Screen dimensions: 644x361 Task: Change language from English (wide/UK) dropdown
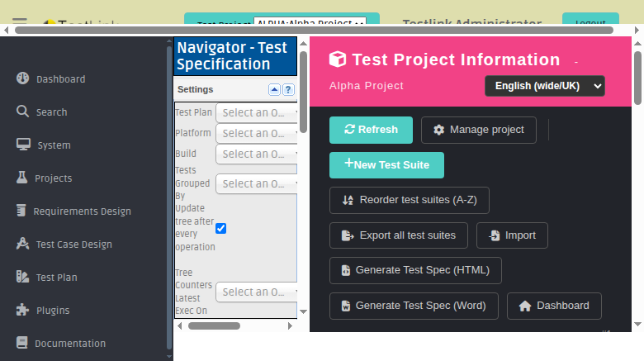coord(545,86)
